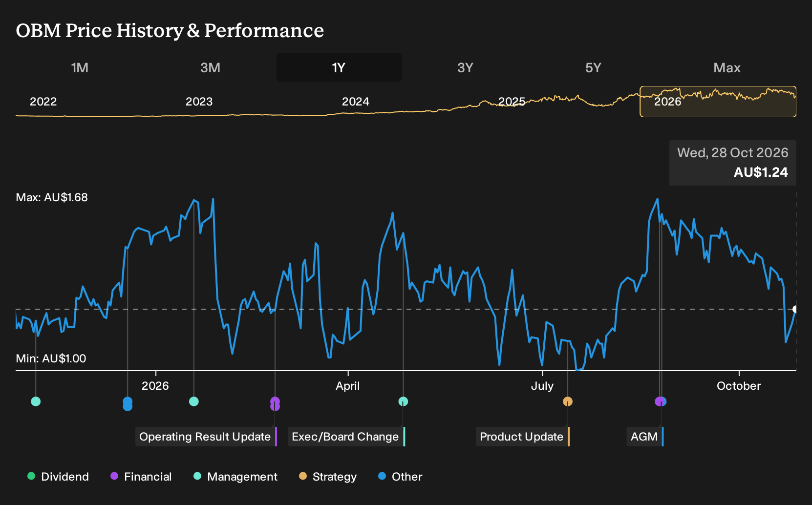The width and height of the screenshot is (812, 505).
Task: Click the AU$1.24 price in the tooltip
Action: [x=761, y=172]
